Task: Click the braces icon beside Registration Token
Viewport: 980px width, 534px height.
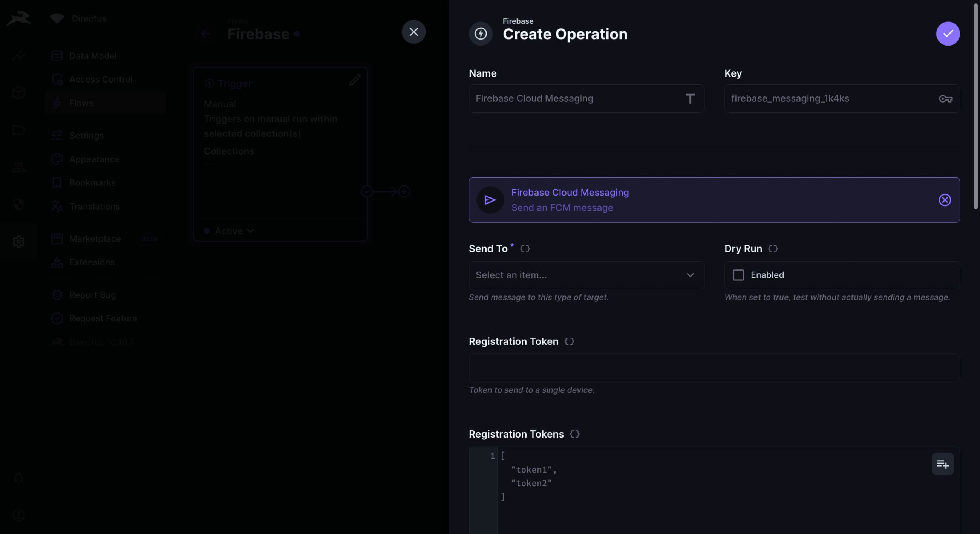Action: [x=569, y=341]
